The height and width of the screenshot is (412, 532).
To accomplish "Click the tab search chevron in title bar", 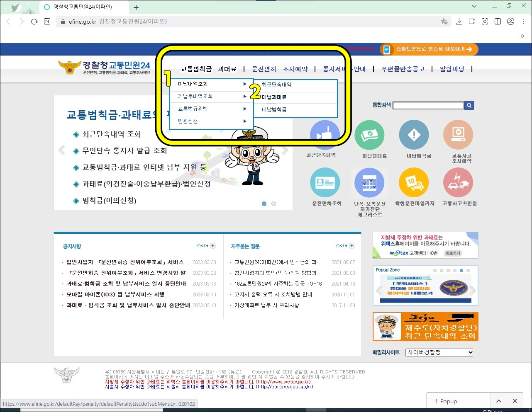I will tap(475, 6).
